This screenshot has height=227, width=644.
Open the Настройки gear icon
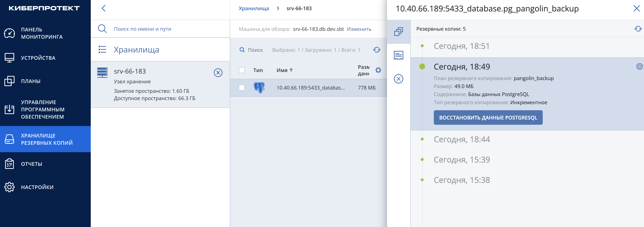(x=9, y=187)
